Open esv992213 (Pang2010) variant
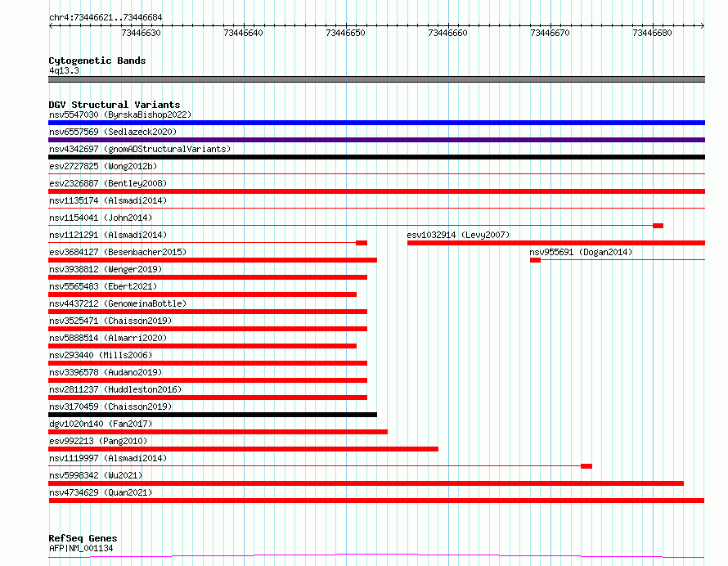This screenshot has width=728, height=566. (98, 441)
